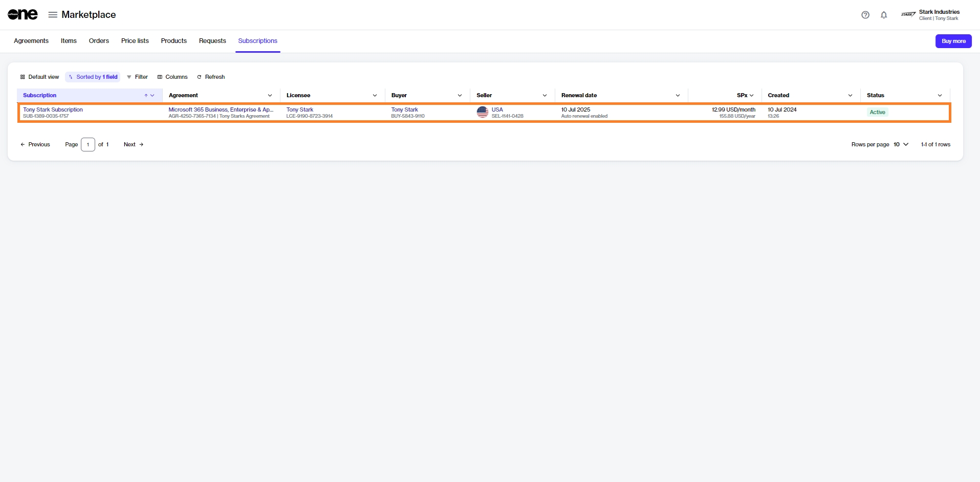Open the notifications bell
This screenshot has height=482, width=980.
point(884,15)
